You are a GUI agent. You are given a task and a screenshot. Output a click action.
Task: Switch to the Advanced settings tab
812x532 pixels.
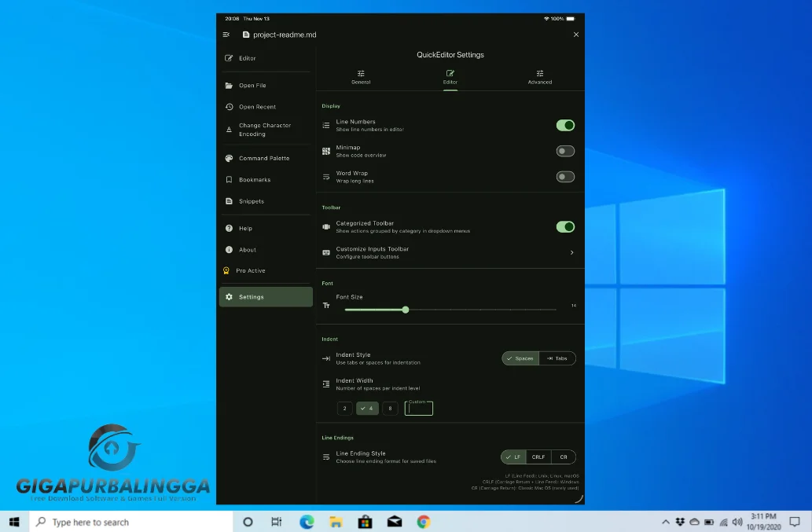(539, 75)
